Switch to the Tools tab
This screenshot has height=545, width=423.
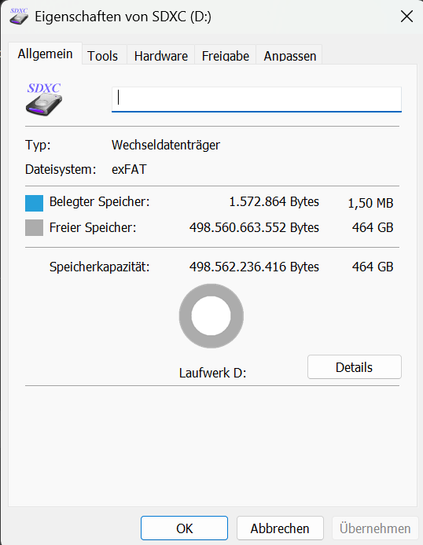103,56
